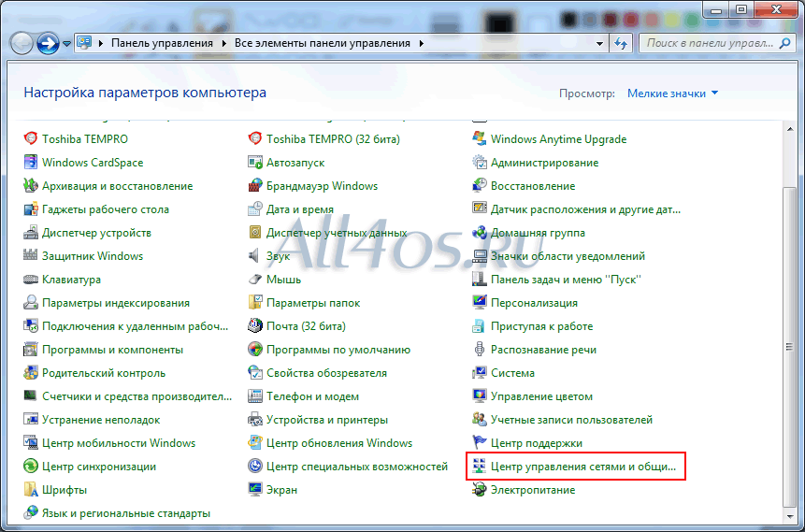Click the vertical scrollbar down arrow

pos(790,515)
